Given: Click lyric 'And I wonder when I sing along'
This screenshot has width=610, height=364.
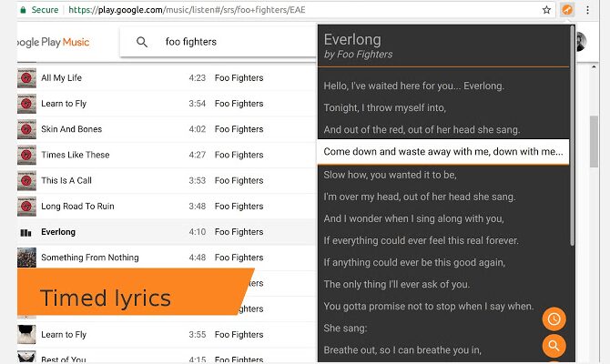Looking at the screenshot, I should pyautogui.click(x=414, y=218).
